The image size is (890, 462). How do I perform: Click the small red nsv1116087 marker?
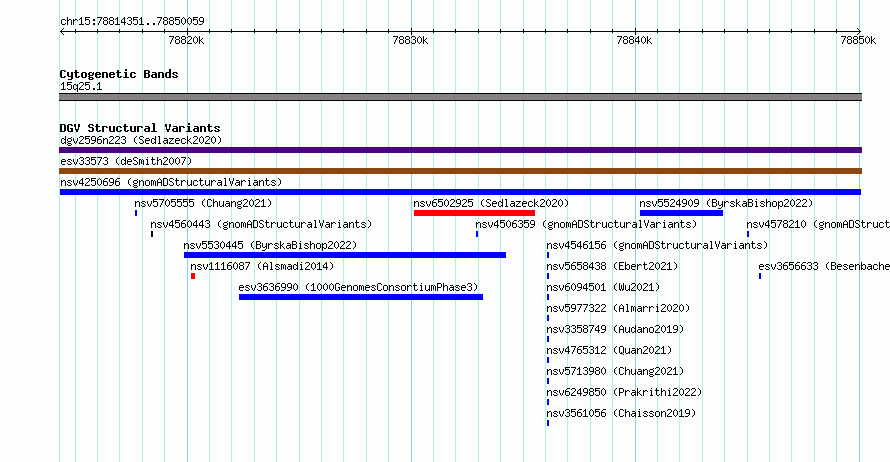pos(193,276)
